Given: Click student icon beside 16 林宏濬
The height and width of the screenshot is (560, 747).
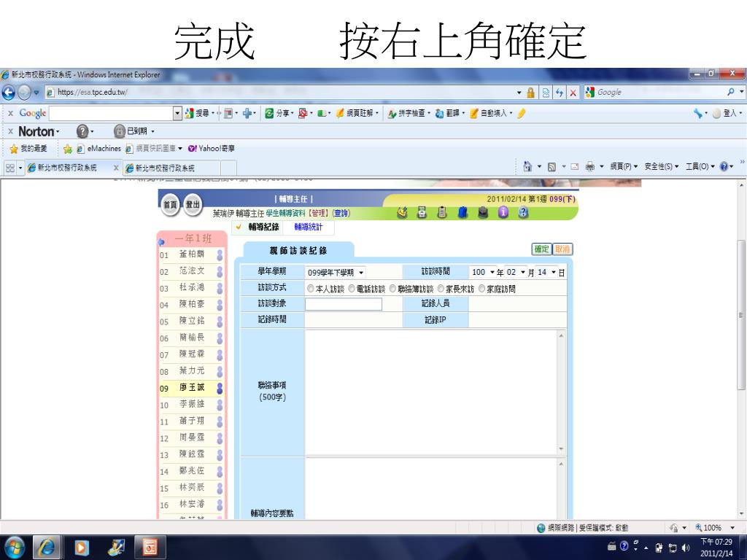Looking at the screenshot, I should (x=220, y=505).
